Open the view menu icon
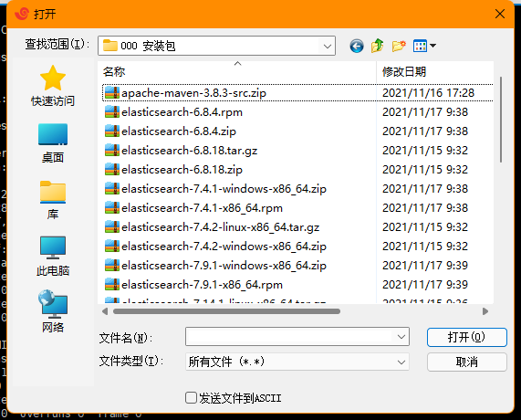 (420, 46)
